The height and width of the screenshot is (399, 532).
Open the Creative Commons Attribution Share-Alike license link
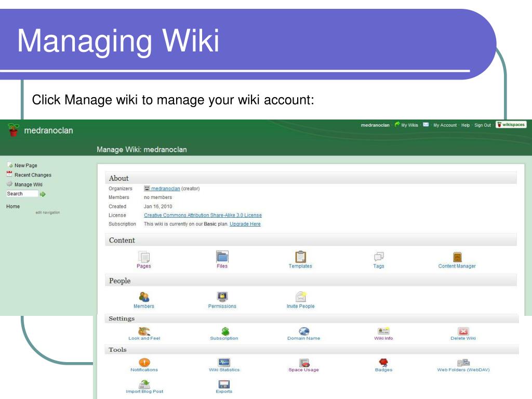203,215
